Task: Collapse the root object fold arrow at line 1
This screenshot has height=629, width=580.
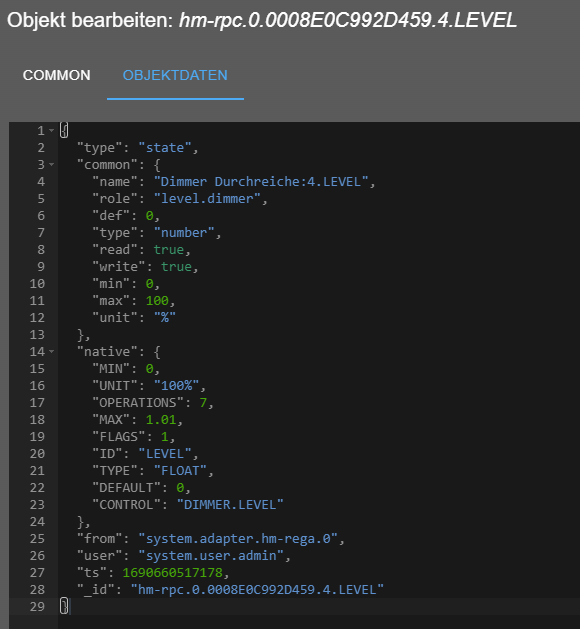Action: 51,130
